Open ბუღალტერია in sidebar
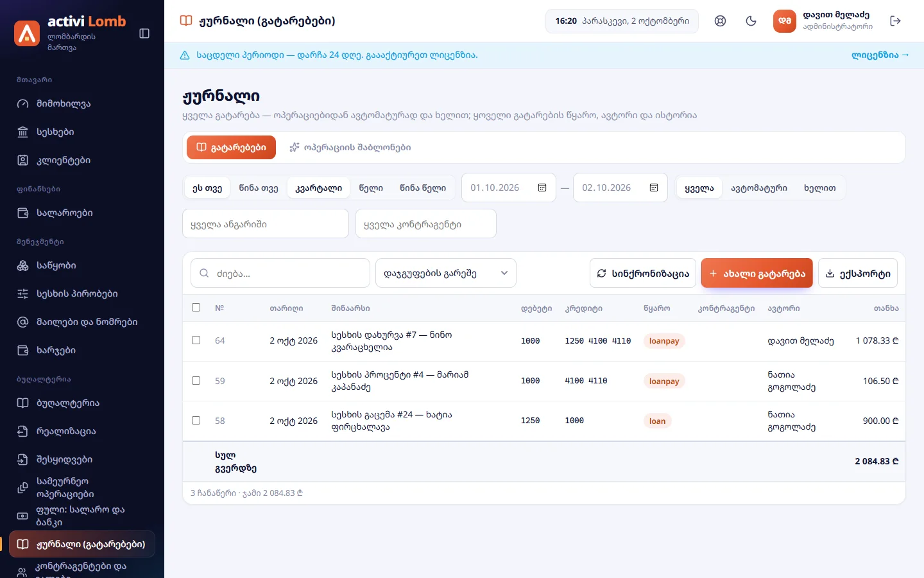Image resolution: width=924 pixels, height=578 pixels. point(82,403)
